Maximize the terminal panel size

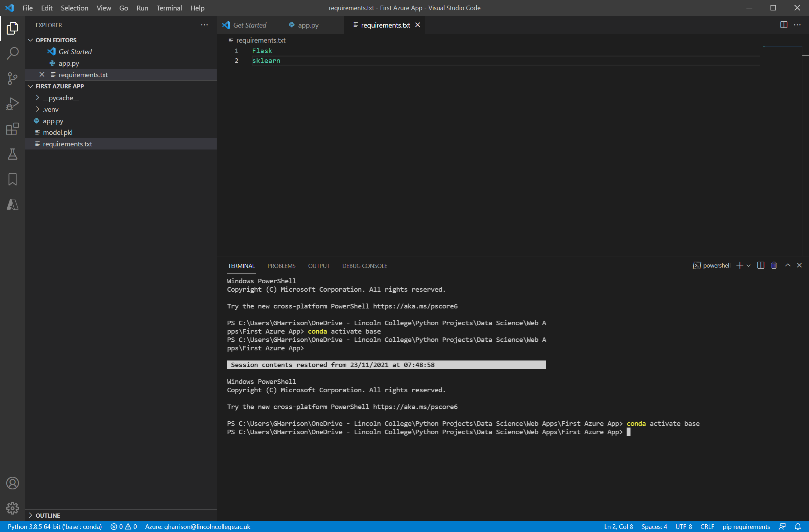click(788, 265)
